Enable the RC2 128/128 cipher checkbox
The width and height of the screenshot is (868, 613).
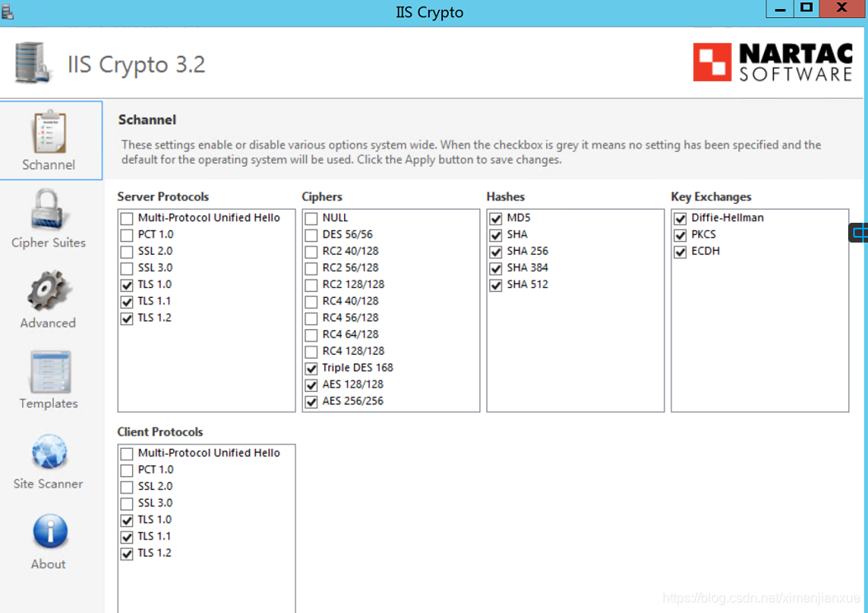click(311, 285)
